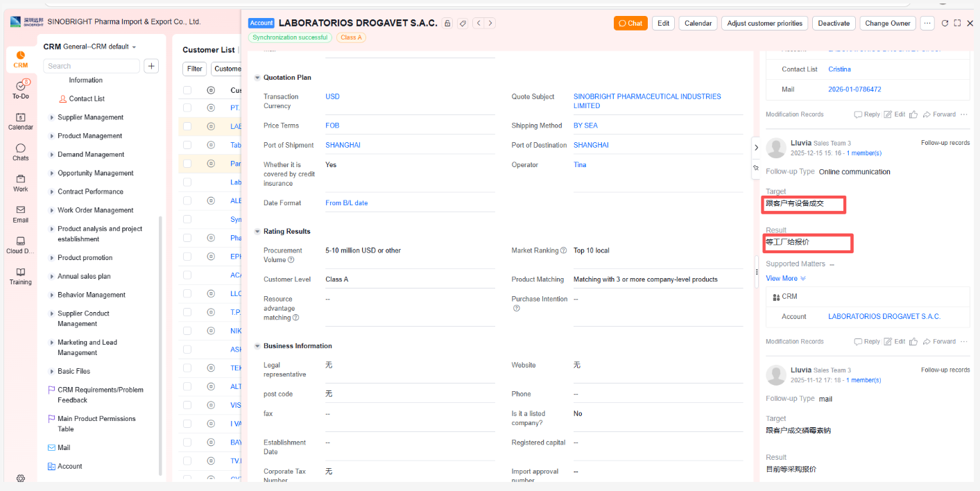Check the box for the EPH row
The image size is (980, 491).
pos(187,257)
